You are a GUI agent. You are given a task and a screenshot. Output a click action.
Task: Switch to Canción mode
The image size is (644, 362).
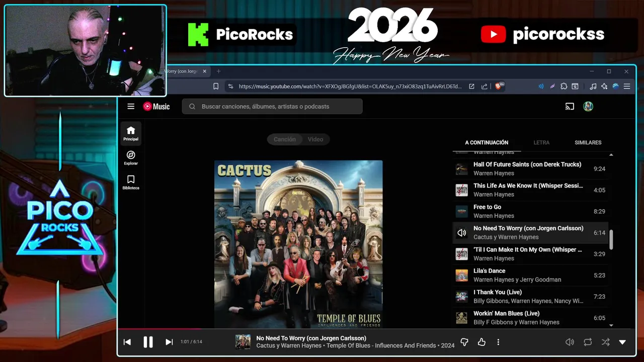(x=285, y=139)
